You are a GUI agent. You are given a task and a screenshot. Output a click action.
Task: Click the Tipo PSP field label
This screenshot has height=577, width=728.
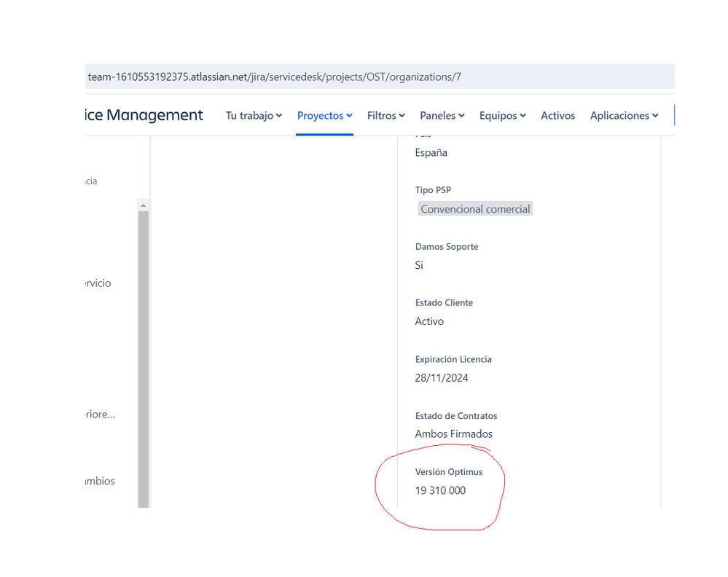coord(433,190)
